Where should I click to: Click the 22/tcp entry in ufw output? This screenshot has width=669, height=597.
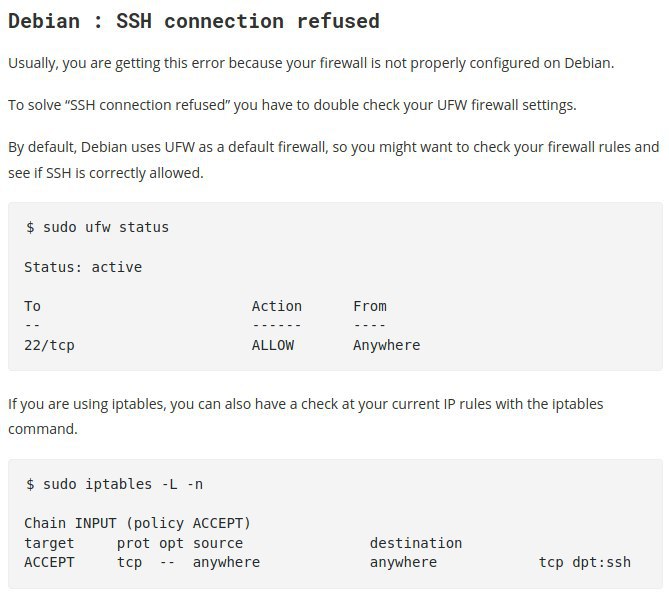(49, 345)
